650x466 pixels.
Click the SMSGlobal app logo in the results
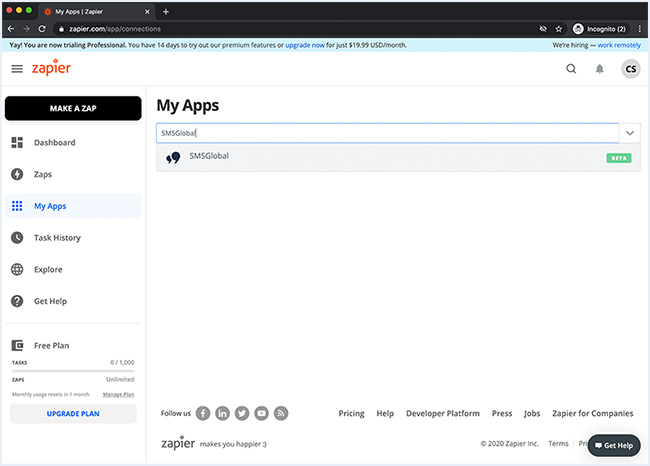(173, 158)
